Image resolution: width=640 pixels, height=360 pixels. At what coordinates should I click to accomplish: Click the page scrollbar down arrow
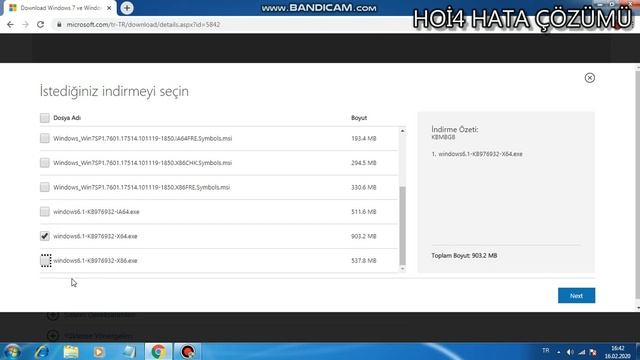tap(638, 308)
